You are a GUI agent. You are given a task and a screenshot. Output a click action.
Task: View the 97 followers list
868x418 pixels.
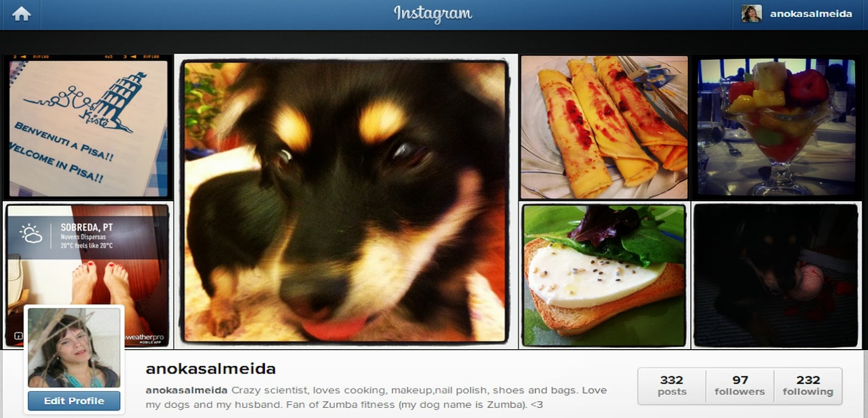pyautogui.click(x=739, y=386)
